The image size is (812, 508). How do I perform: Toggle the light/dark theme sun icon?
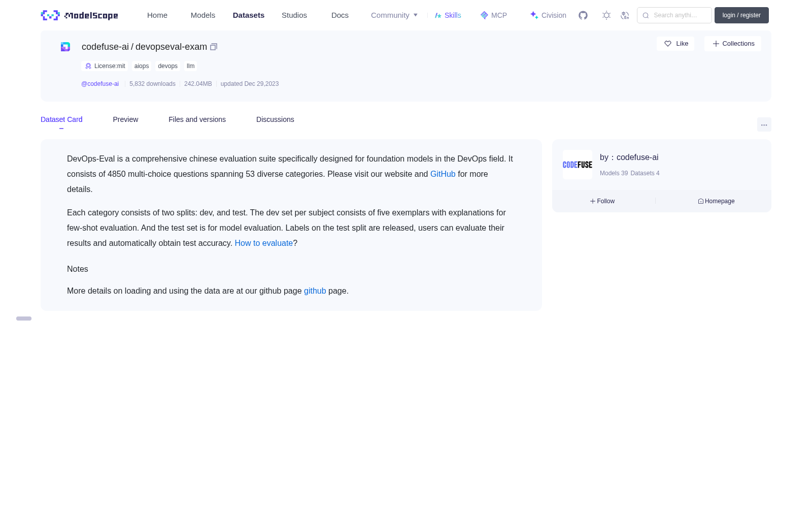[606, 15]
